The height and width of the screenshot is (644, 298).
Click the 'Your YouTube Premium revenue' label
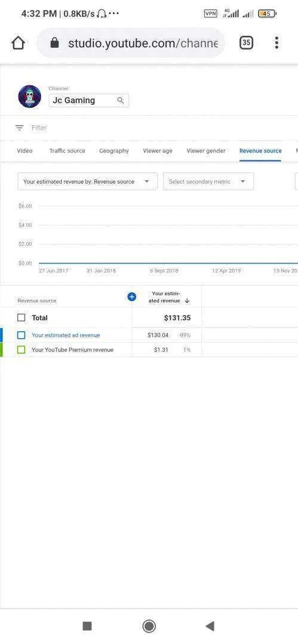coord(72,350)
